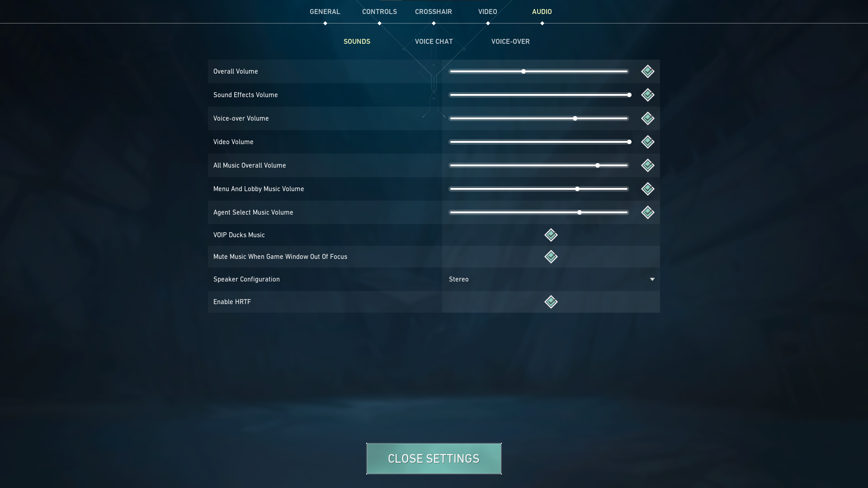Viewport: 868px width, 488px height.
Task: Switch to Sounds sub-tab
Action: click(x=357, y=41)
